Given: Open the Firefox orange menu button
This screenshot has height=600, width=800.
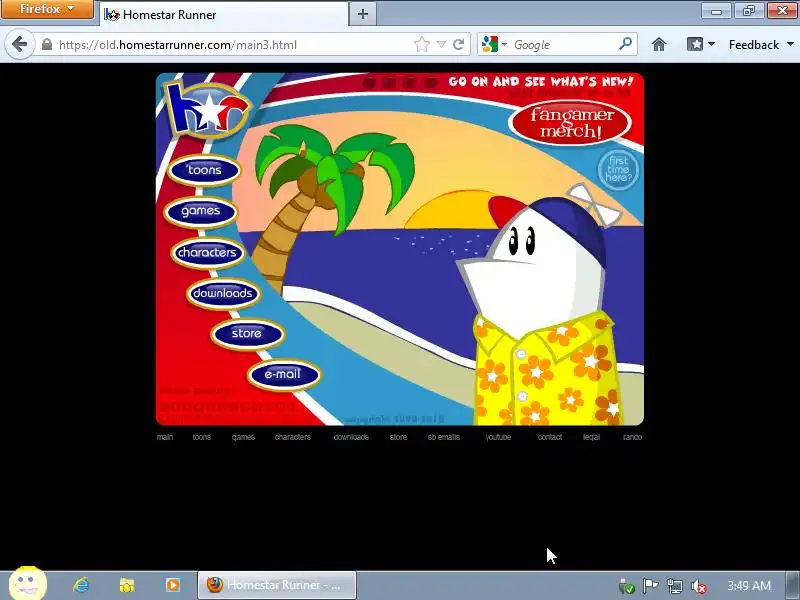Looking at the screenshot, I should point(47,9).
